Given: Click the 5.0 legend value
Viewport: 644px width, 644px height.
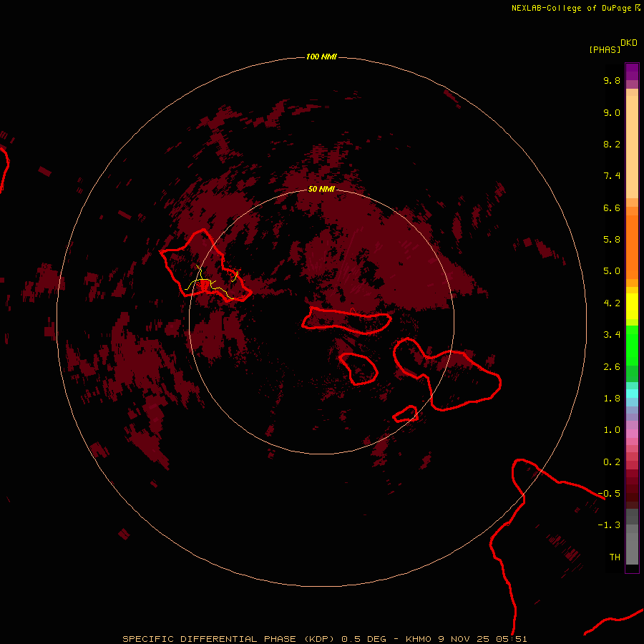Looking at the screenshot, I should click(x=612, y=271).
